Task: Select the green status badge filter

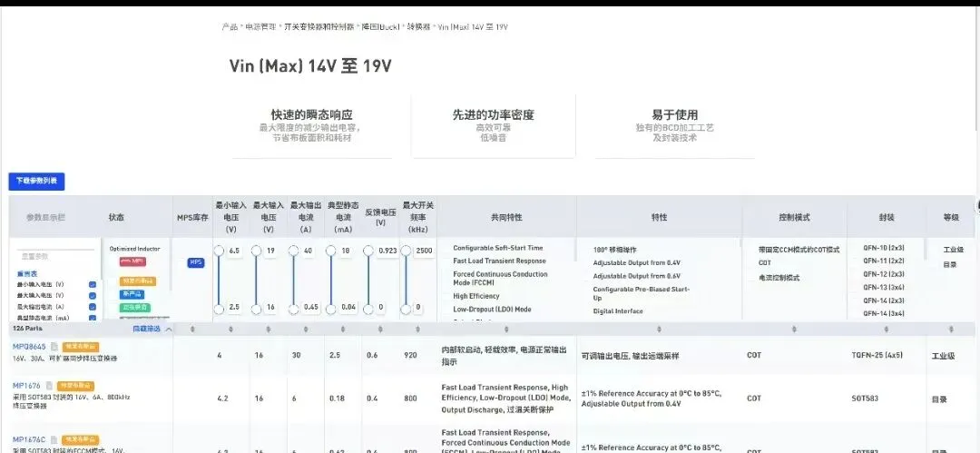Action: pyautogui.click(x=135, y=307)
